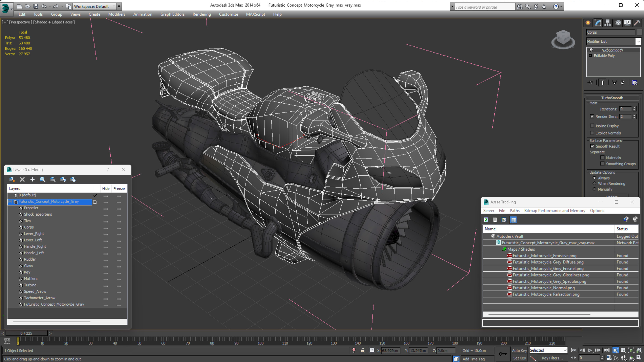
Task: Open the Display command panel tab
Action: pyautogui.click(x=627, y=23)
